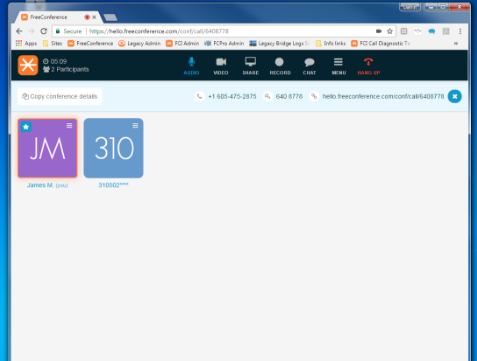Open the FCI Call Diagnostic bookmark
477x361 pixels.
click(x=380, y=43)
